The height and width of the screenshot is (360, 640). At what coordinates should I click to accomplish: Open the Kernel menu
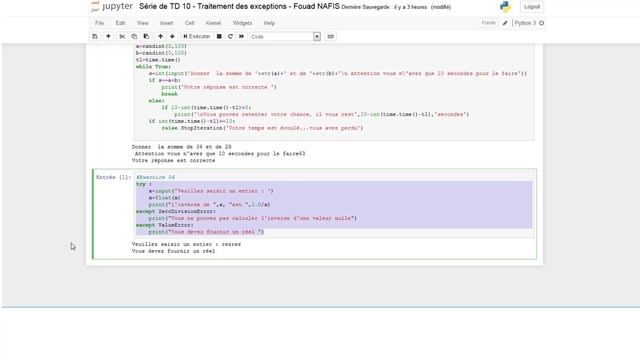coord(213,23)
